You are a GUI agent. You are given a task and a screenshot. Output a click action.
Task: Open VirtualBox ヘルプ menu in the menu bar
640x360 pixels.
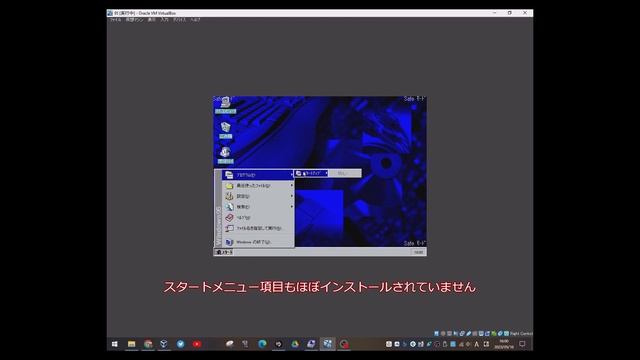[196, 20]
